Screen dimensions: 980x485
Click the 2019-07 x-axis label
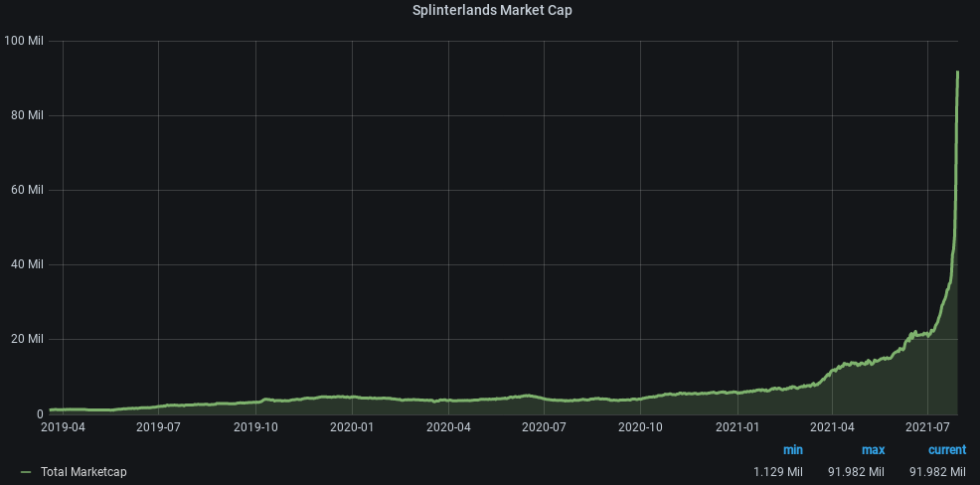pyautogui.click(x=158, y=427)
